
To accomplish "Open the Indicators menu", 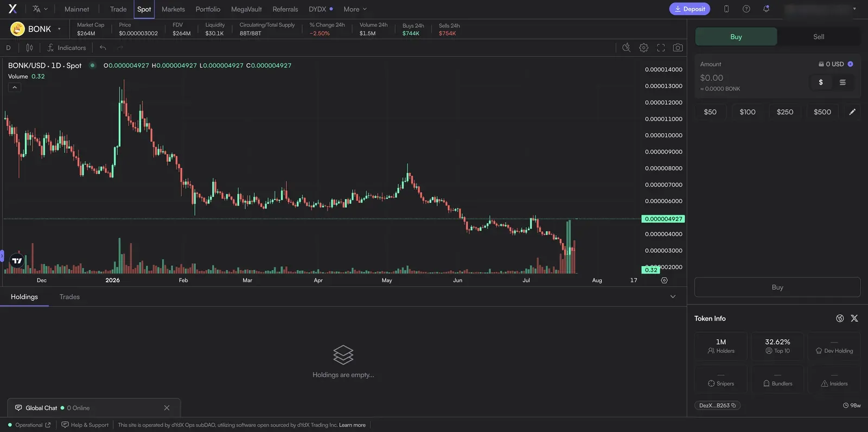I will 66,48.
